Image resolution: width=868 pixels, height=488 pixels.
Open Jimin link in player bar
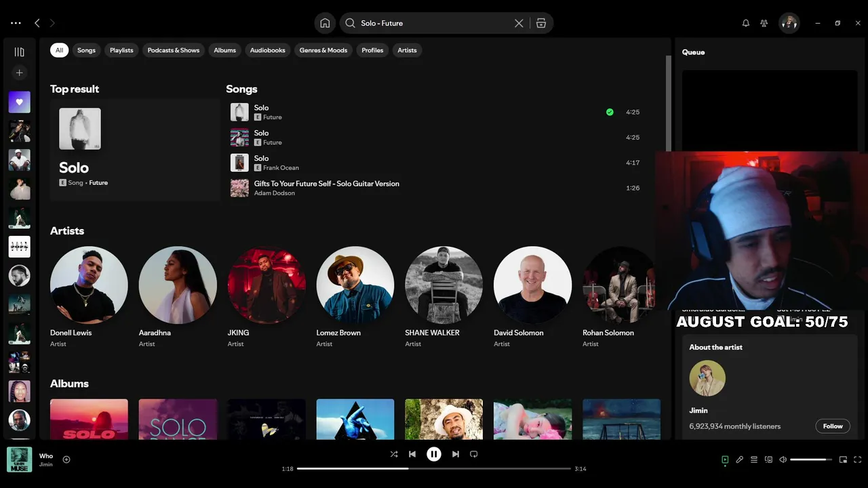pos(46,464)
